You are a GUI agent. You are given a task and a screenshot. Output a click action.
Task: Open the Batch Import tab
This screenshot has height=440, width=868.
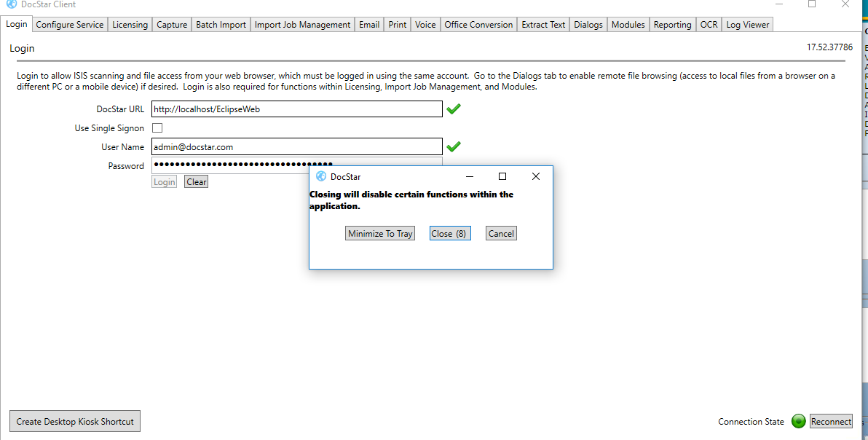(221, 25)
